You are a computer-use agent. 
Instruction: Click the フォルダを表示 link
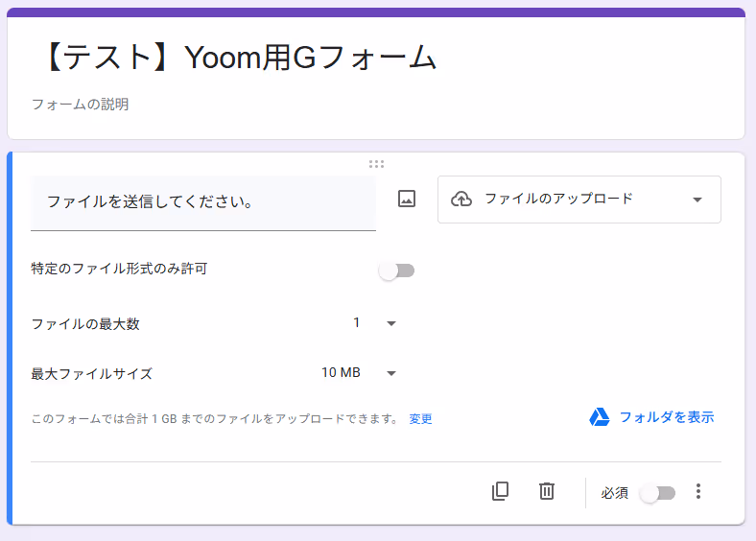[667, 417]
